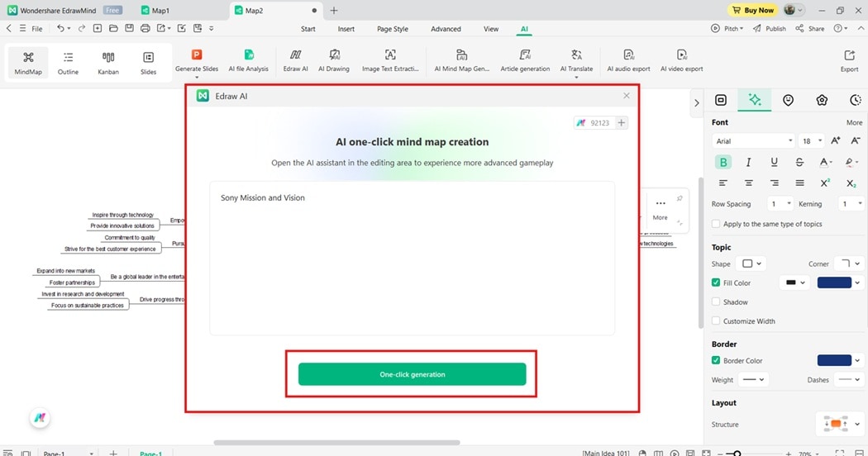Viewport: 868px width, 456px height.
Task: Redo the last action
Action: click(x=81, y=28)
